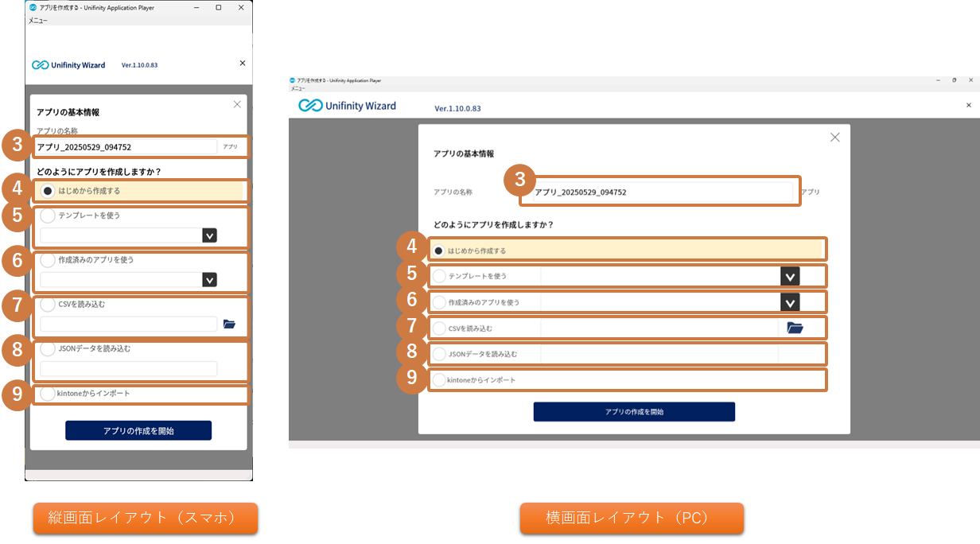Open the メニュー menu in smartphone window
980x544 pixels.
(x=37, y=21)
